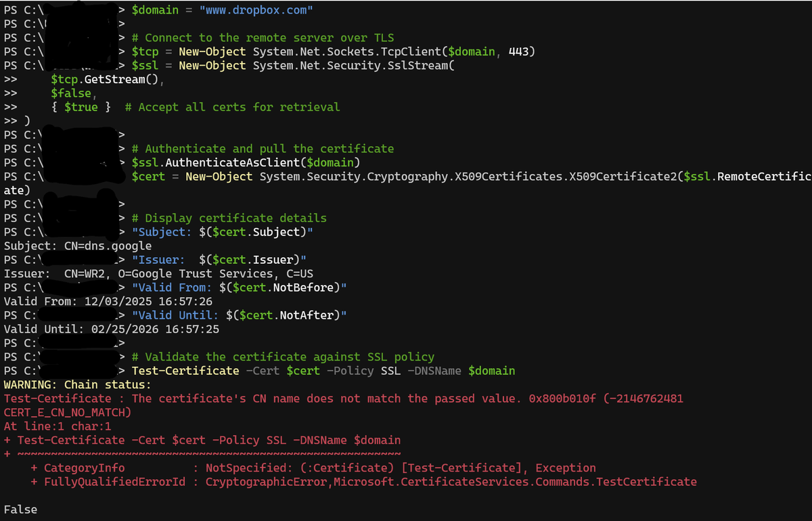Click the FullyQualifiedErrorId error detail line
812x521 pixels.
pos(363,482)
